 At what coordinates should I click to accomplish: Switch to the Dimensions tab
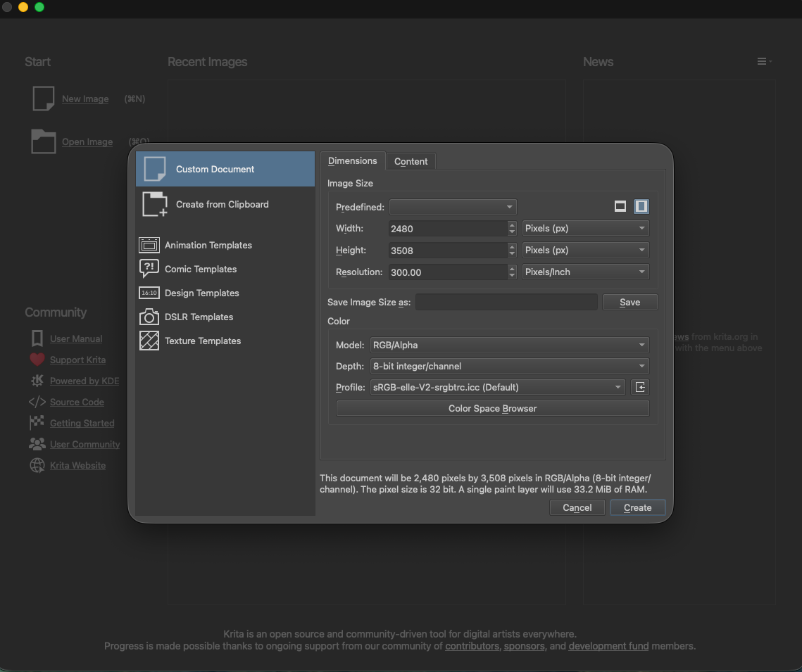pos(352,161)
